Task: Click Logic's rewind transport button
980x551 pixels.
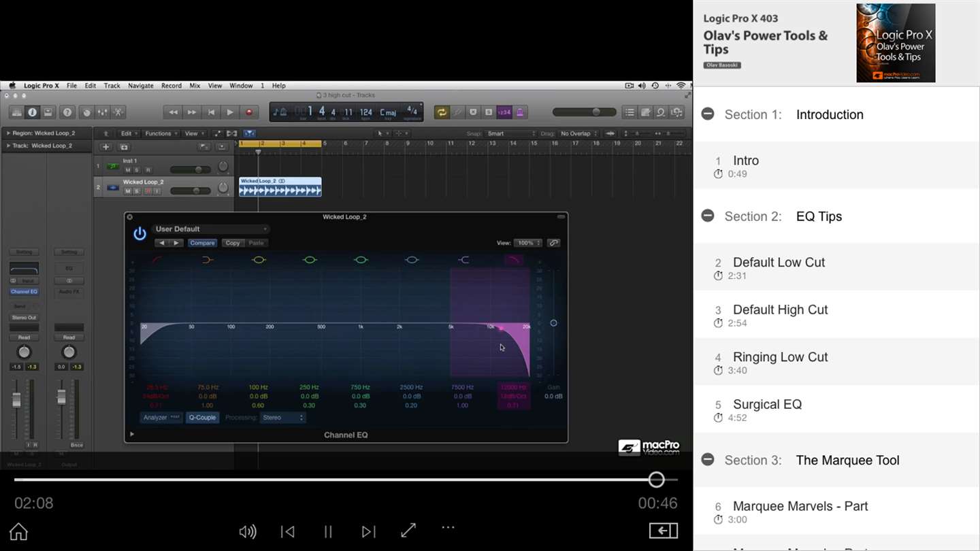Action: (173, 112)
